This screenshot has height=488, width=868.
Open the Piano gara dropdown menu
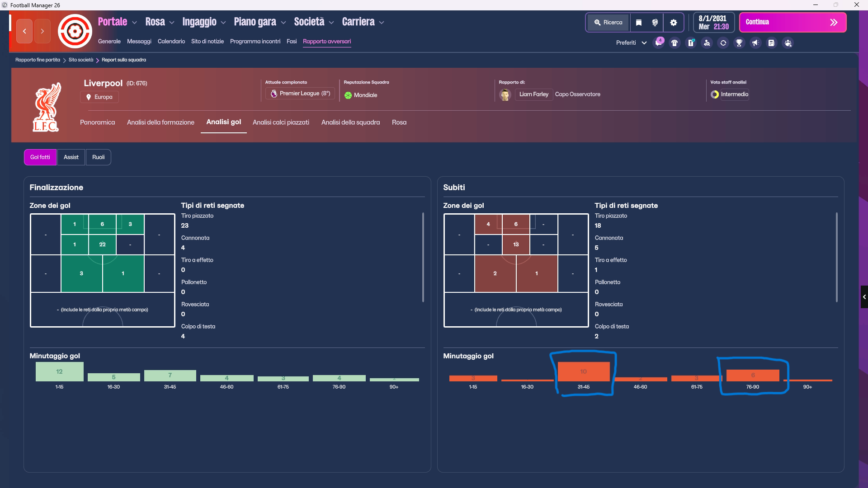point(260,22)
